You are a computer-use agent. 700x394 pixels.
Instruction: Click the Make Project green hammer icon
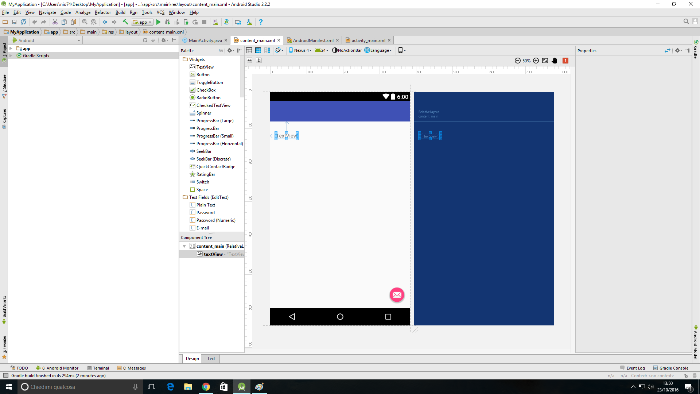pos(125,22)
